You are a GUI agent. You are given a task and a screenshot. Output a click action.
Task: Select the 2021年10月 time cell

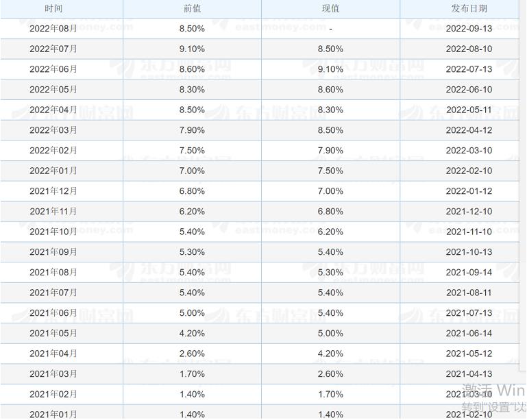point(53,232)
